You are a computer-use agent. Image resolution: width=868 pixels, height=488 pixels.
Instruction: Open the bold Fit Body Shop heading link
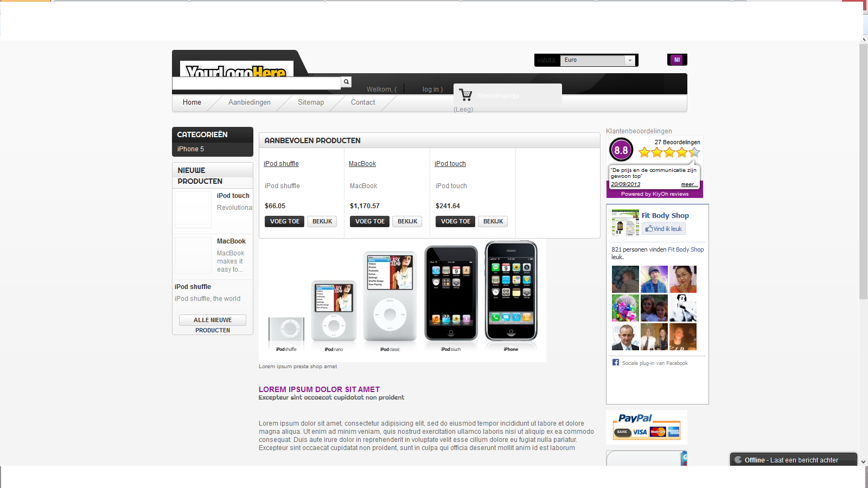(x=665, y=215)
